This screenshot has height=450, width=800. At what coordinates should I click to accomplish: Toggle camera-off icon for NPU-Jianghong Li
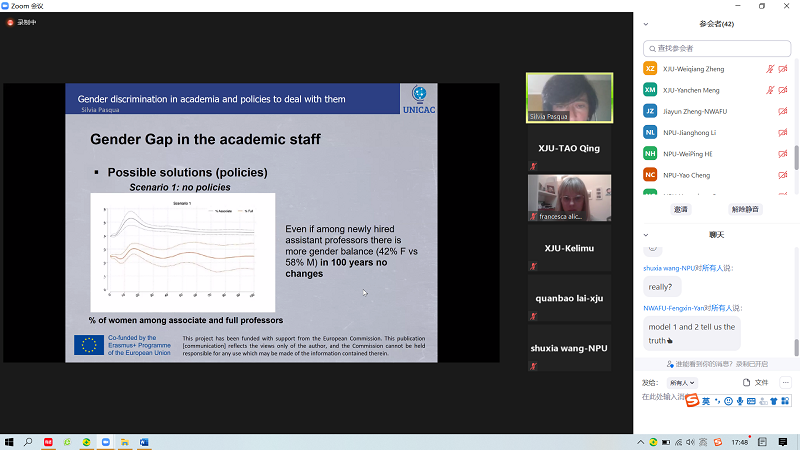click(x=783, y=132)
